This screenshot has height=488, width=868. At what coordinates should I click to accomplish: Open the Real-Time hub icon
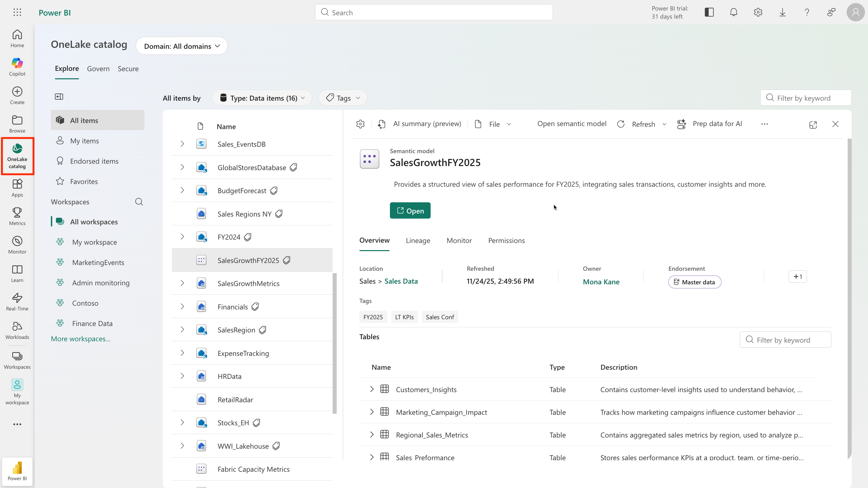click(17, 302)
